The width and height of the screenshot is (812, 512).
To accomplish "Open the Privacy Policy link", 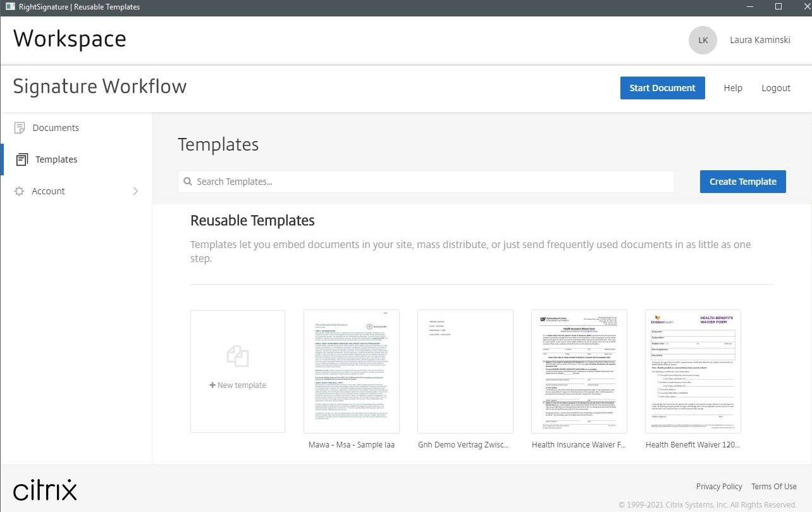I will click(x=719, y=487).
